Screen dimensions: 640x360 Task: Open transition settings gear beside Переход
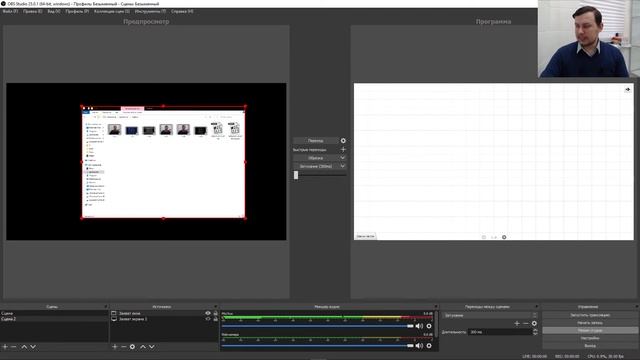coord(343,140)
